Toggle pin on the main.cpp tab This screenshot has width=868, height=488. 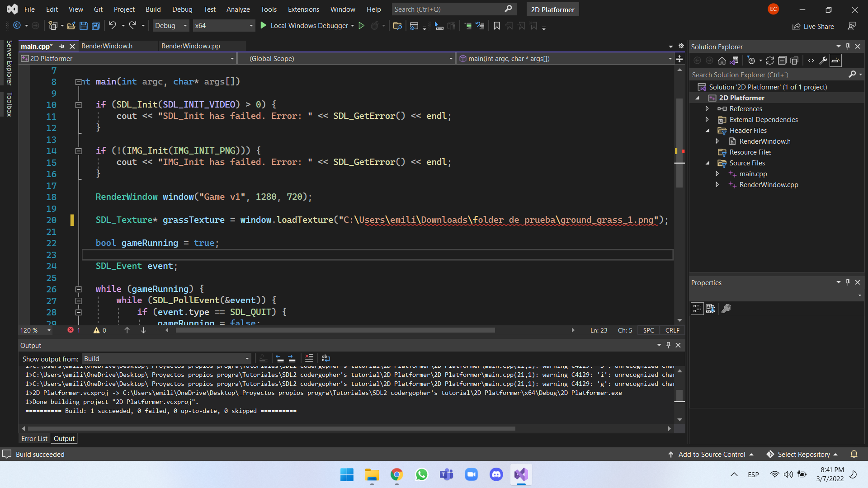pyautogui.click(x=62, y=46)
